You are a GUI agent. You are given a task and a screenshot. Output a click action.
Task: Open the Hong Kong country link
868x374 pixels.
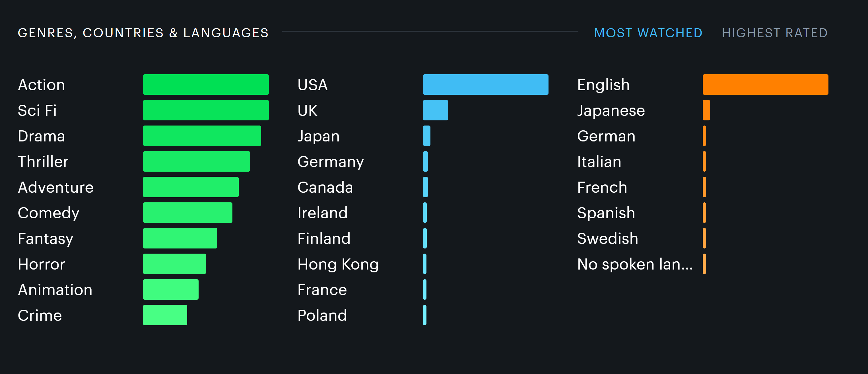pos(338,264)
